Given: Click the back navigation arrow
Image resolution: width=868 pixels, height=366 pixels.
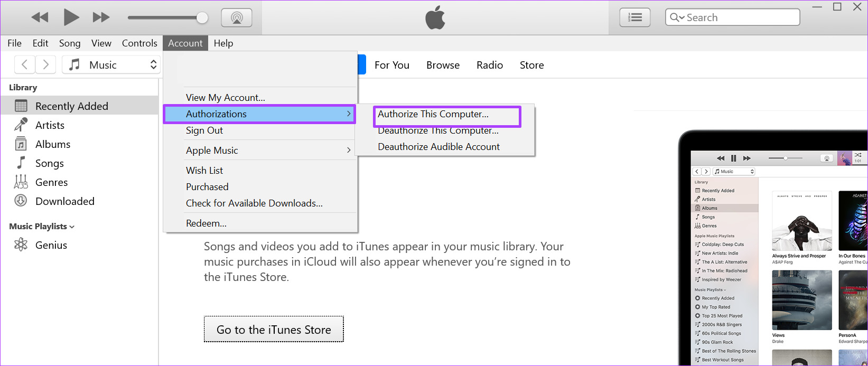Looking at the screenshot, I should click(24, 65).
